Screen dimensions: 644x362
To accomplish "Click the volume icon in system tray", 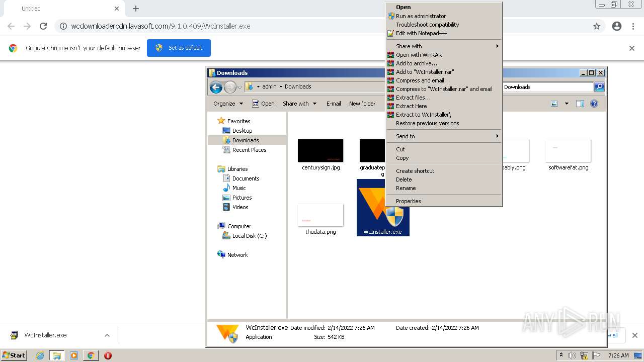I will point(572,355).
